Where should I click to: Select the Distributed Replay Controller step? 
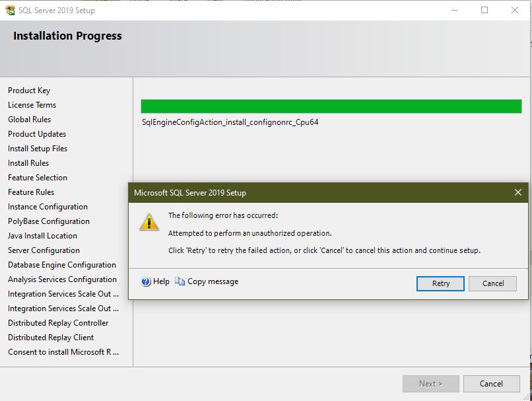(x=58, y=323)
